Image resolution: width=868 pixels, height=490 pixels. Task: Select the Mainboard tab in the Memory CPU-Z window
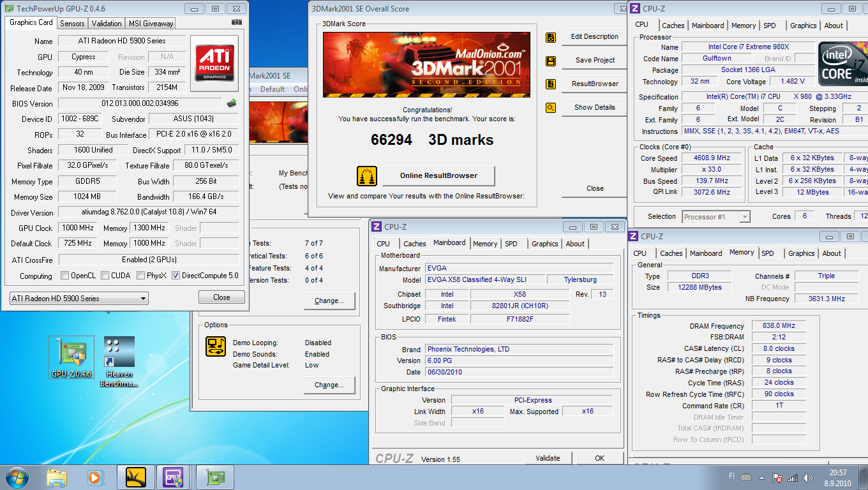[706, 253]
